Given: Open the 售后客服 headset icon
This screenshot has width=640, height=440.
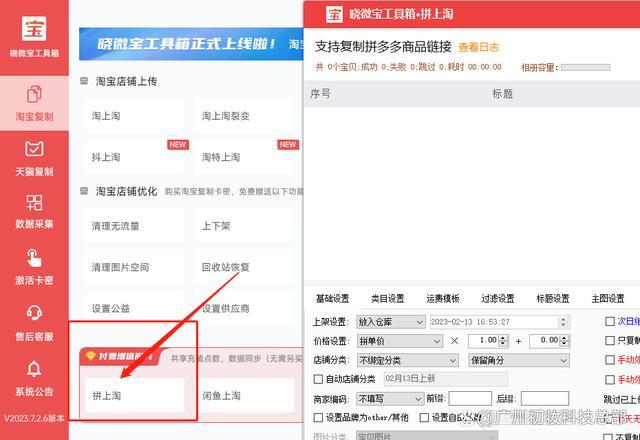Looking at the screenshot, I should click(x=34, y=313).
